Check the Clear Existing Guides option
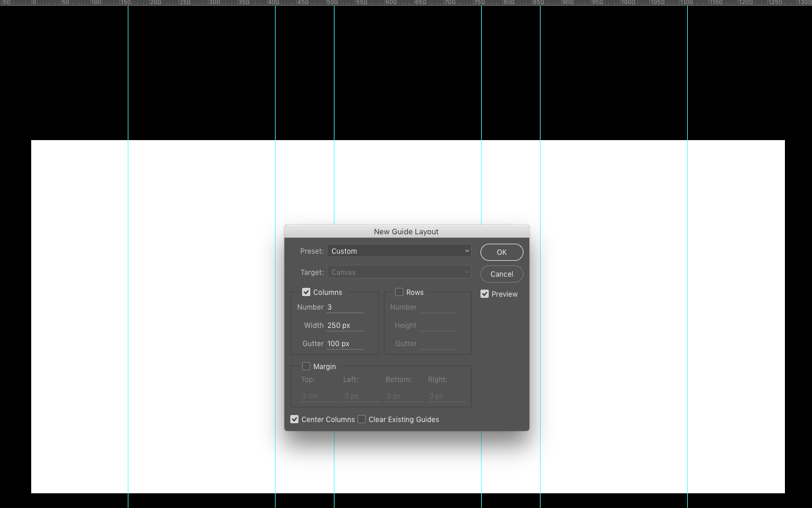 coord(362,419)
